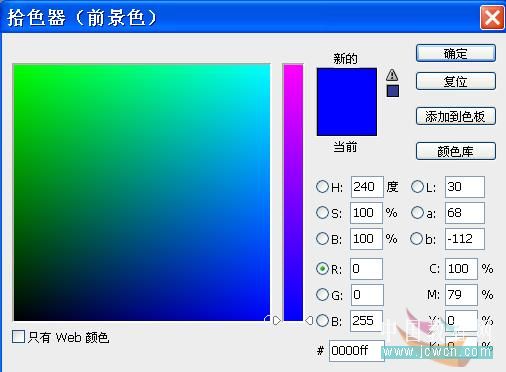This screenshot has height=372, width=506.
Task: Select the L lightness radio button
Action: 417,187
